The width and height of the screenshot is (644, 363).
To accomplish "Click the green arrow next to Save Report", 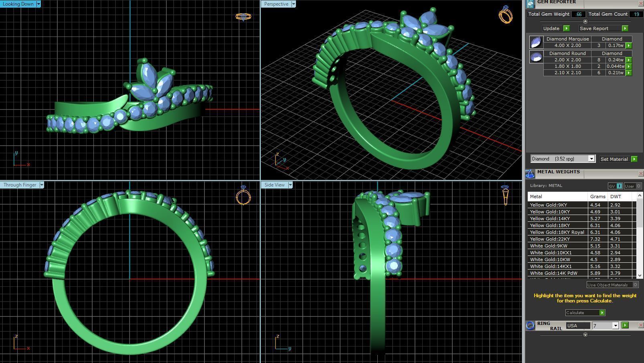I will pyautogui.click(x=625, y=28).
